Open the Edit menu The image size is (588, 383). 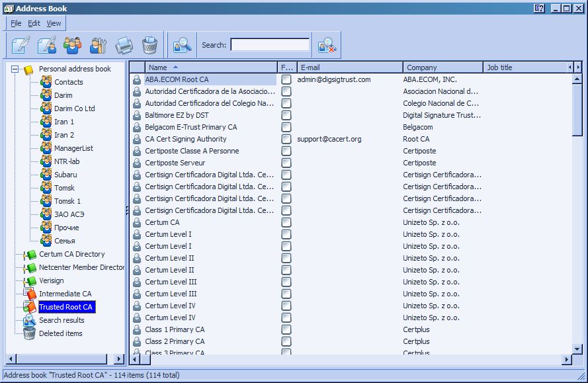tap(34, 23)
